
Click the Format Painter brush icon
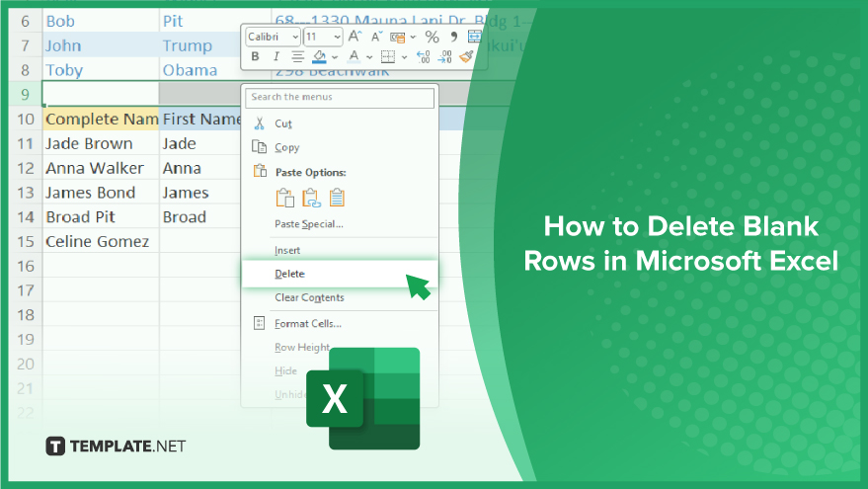click(467, 56)
